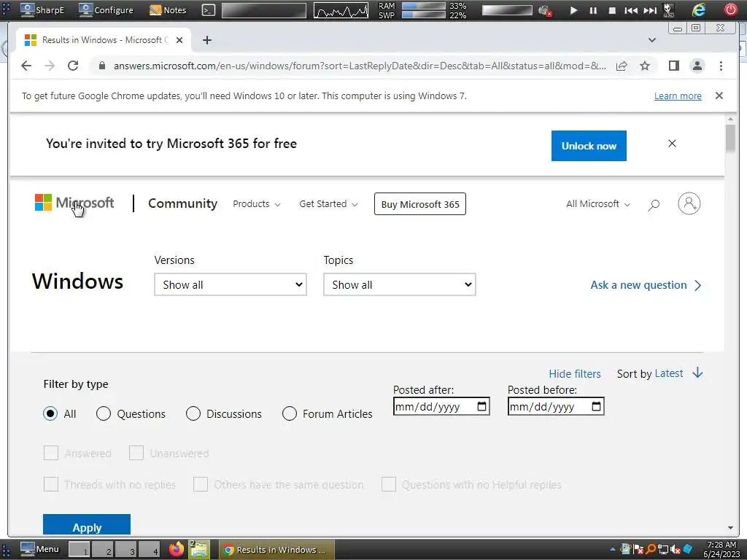Screen dimensions: 747x560
Task: Open a new browser tab
Action: [x=206, y=40]
